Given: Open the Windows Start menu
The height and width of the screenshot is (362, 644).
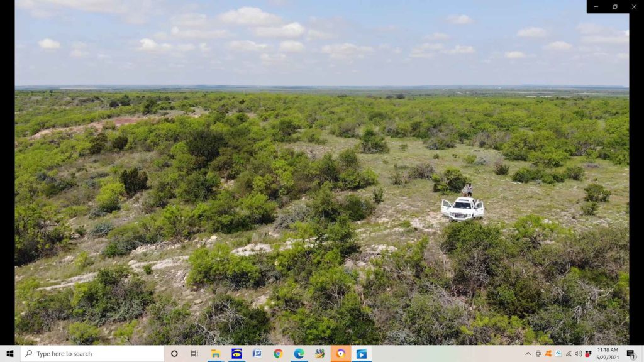Looking at the screenshot, I should [10, 353].
